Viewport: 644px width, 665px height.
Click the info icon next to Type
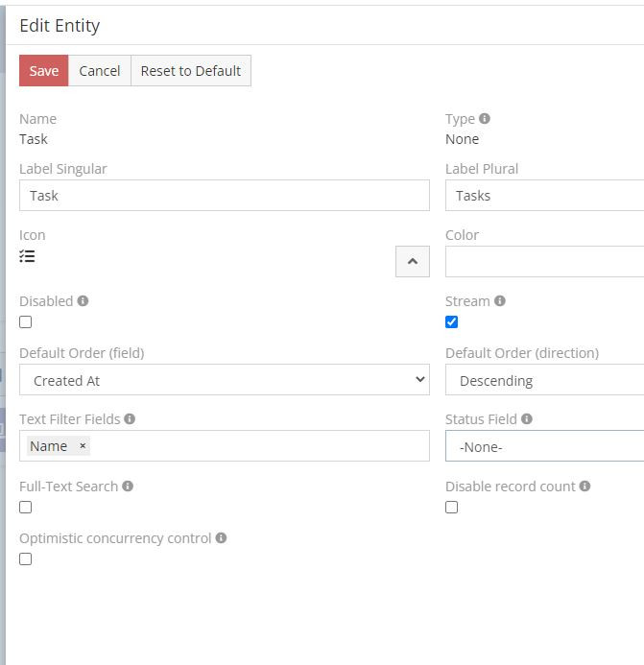[x=485, y=119]
